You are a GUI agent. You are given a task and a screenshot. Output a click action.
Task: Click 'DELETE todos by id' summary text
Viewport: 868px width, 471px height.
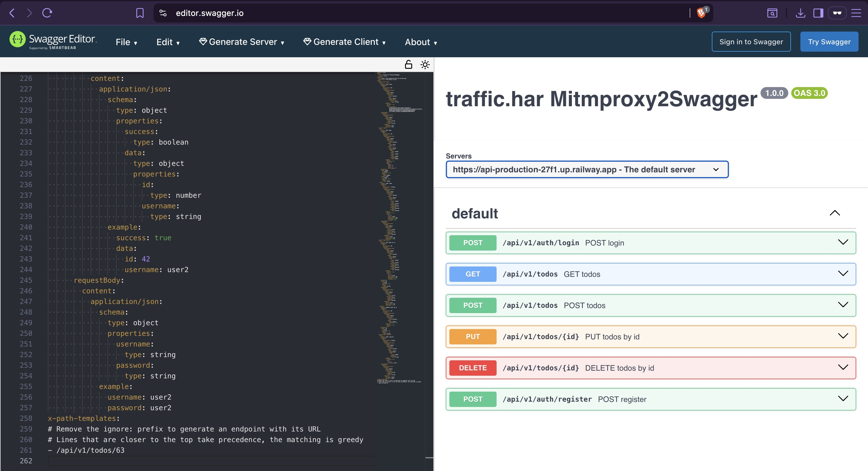619,368
